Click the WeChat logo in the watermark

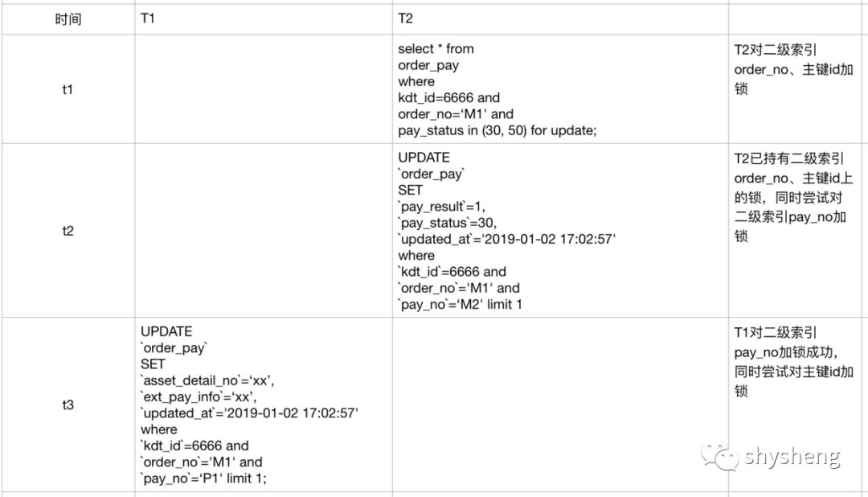pyautogui.click(x=719, y=457)
